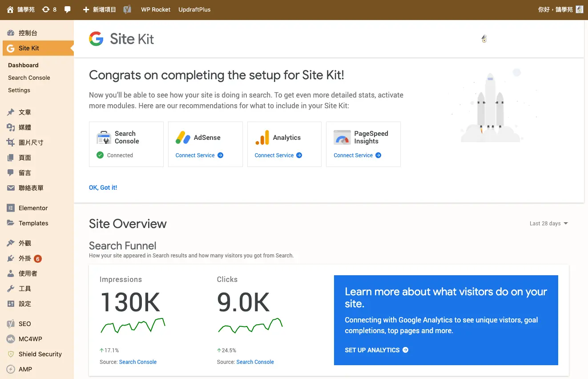
Task: Open Search Console source link under Impressions
Action: coord(138,362)
